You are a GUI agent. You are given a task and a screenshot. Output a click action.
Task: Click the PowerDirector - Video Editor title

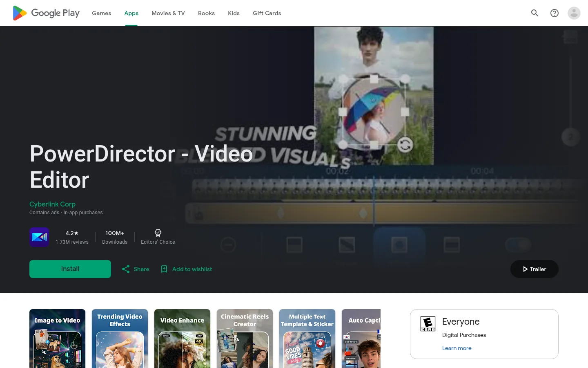coord(141,167)
